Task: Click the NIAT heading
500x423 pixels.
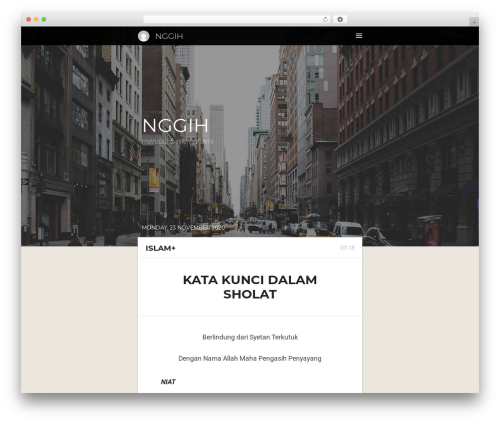Action: click(x=168, y=382)
